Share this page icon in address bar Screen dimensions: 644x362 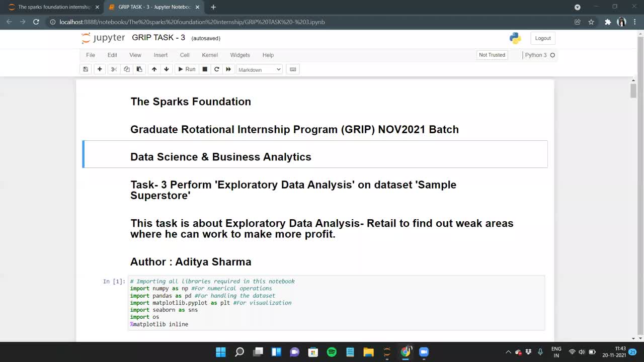tap(578, 22)
